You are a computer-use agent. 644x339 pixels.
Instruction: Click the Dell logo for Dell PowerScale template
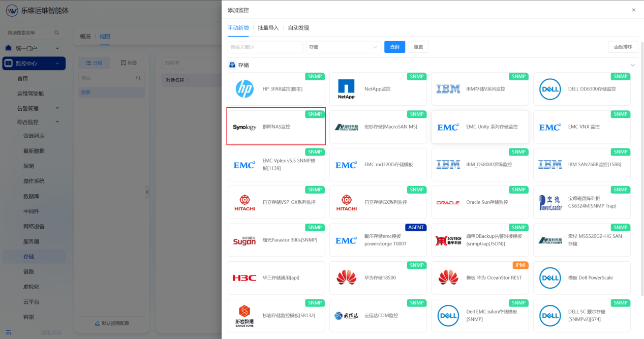550,278
